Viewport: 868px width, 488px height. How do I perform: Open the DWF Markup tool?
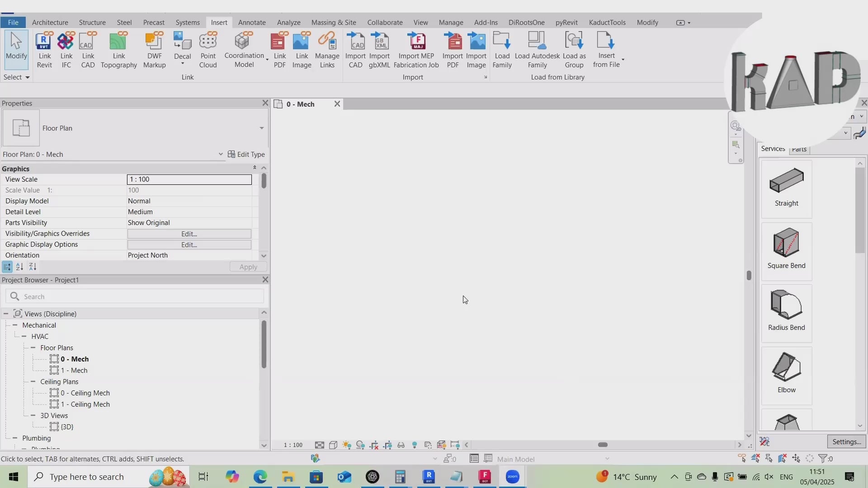(154, 50)
